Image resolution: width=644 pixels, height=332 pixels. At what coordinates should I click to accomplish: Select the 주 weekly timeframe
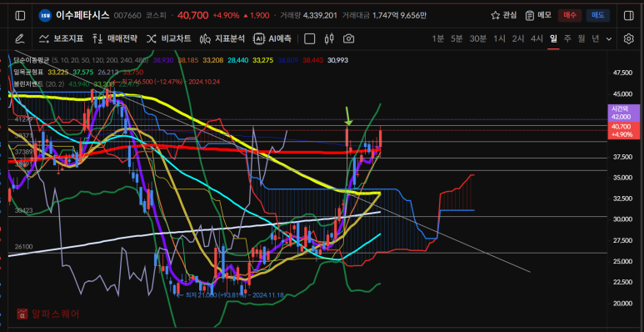point(567,38)
